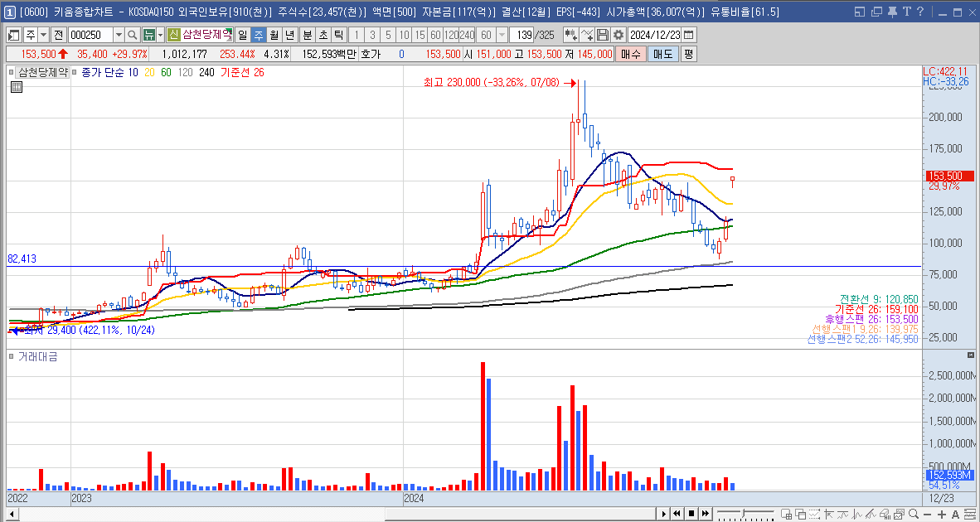Collapse the 거래대금 panel with its corner button

click(971, 355)
